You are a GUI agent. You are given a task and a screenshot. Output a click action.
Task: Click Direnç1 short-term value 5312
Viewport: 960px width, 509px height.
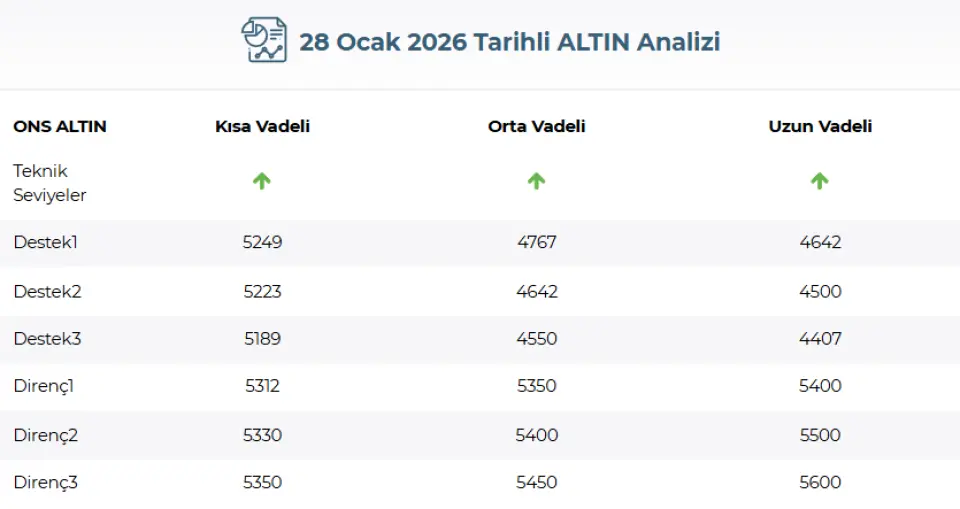coord(262,386)
